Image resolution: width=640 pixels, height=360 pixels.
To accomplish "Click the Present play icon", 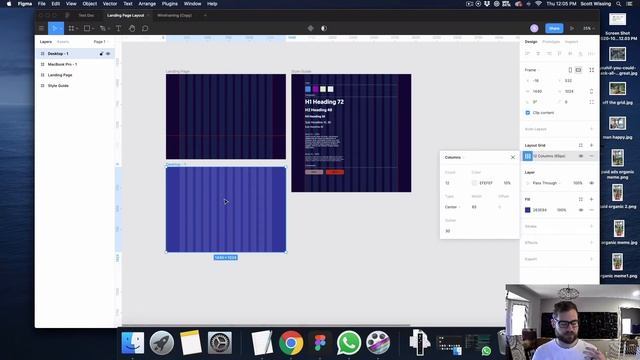I will pos(572,29).
